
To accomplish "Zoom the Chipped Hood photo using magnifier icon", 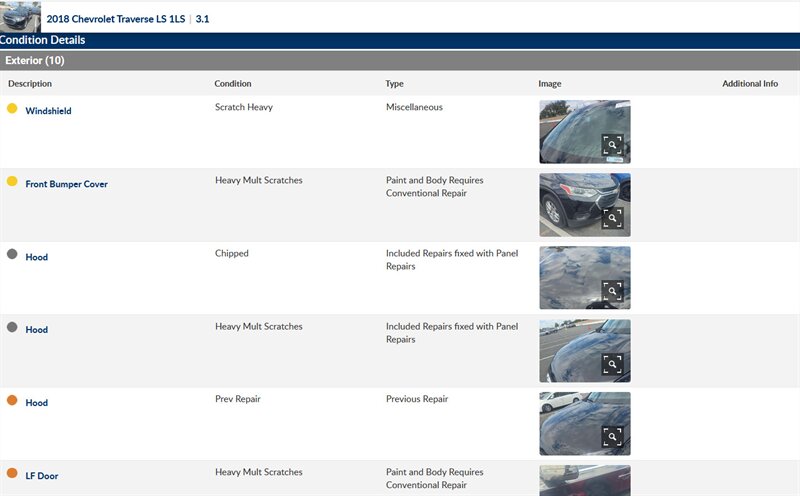I will click(612, 292).
